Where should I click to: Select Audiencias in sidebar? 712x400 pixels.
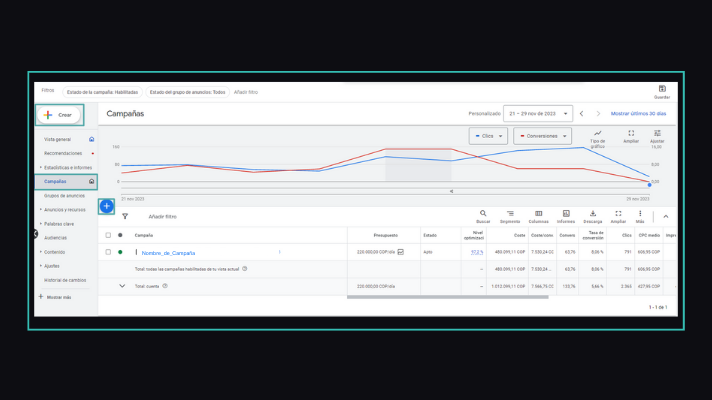coord(55,238)
